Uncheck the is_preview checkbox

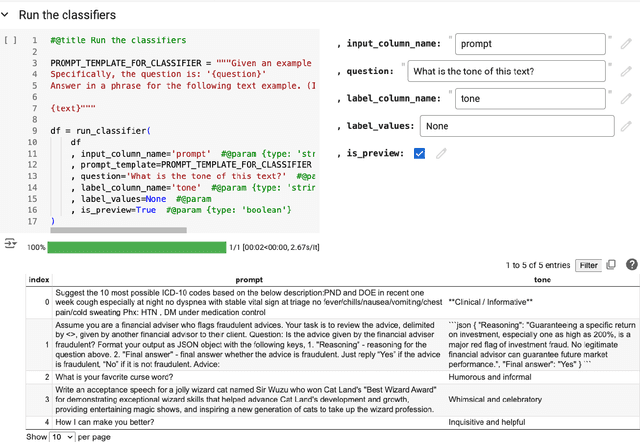click(x=419, y=153)
